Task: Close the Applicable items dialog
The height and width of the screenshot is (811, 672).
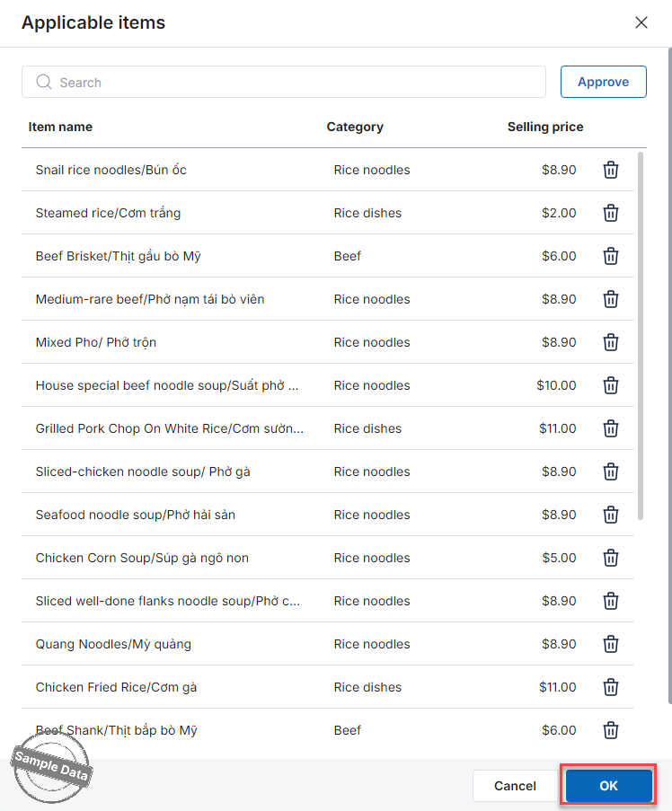Action: [x=641, y=23]
